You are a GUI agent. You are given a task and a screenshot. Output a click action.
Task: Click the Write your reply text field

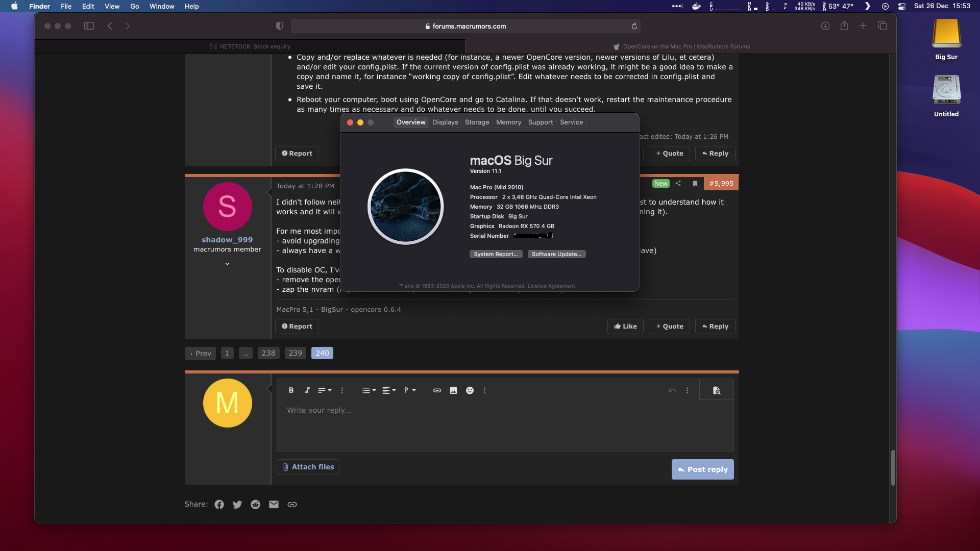point(504,424)
